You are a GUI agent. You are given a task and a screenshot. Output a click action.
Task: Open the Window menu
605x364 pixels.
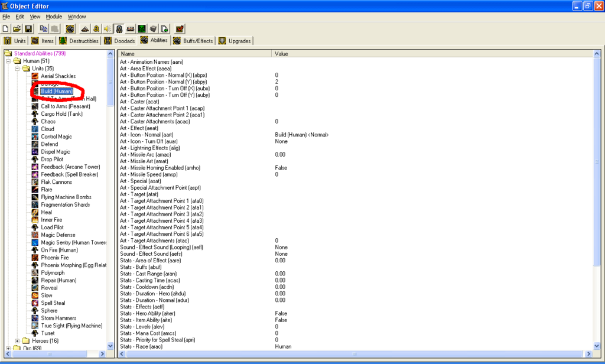[x=77, y=17]
